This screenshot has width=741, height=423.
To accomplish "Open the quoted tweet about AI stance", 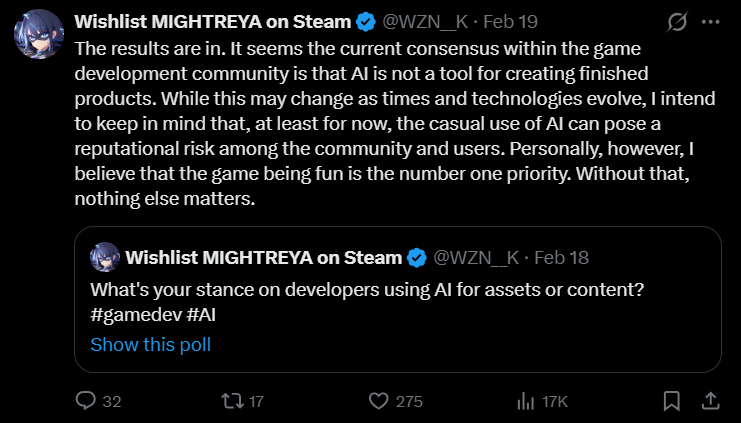I will (x=400, y=300).
